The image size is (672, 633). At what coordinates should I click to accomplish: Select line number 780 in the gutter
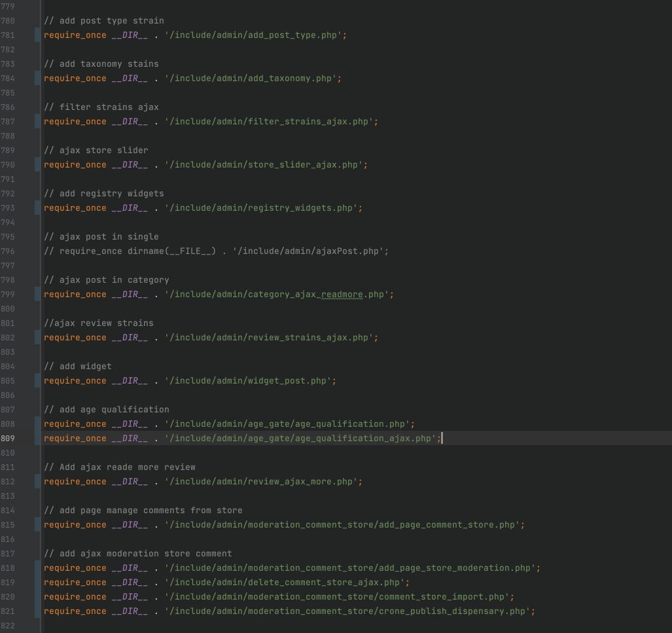9,20
